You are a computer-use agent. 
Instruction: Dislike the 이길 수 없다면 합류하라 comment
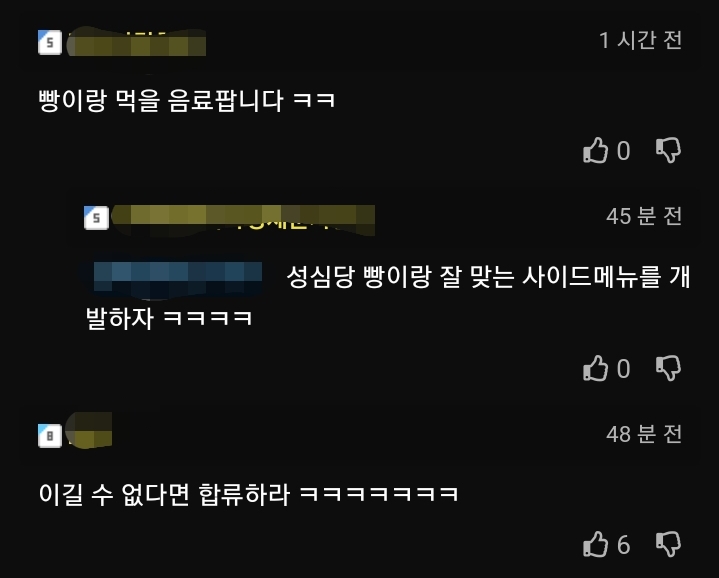(669, 544)
